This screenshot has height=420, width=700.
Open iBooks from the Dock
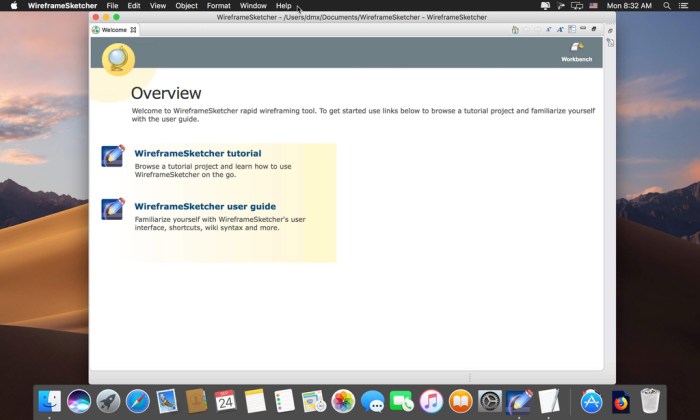click(x=460, y=401)
